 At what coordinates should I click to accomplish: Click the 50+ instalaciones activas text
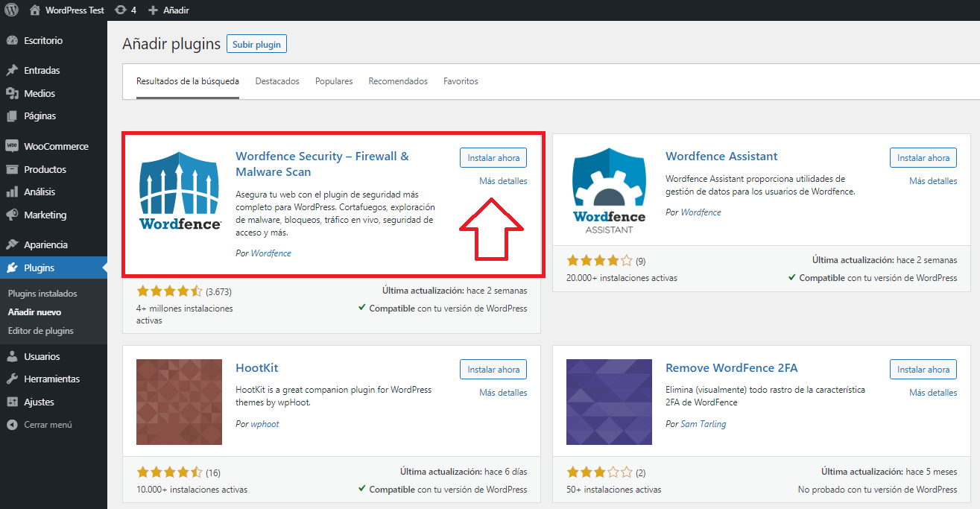pyautogui.click(x=613, y=490)
